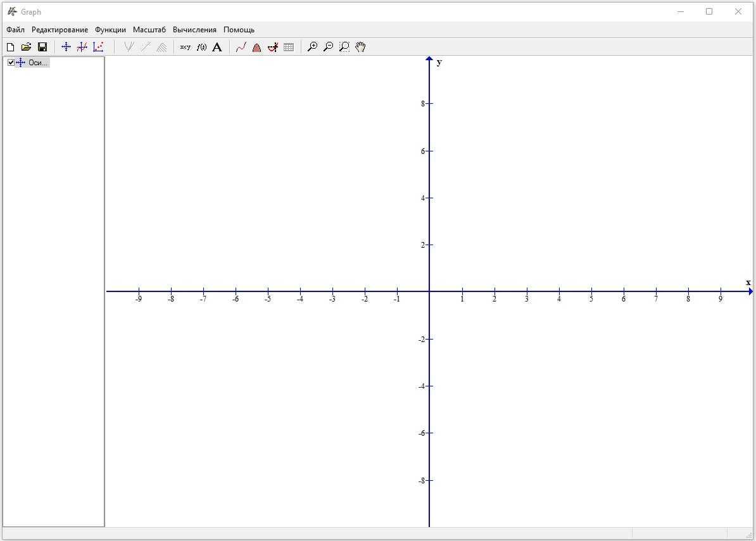This screenshot has width=756, height=541.
Task: Open the Функции menu
Action: click(x=110, y=30)
